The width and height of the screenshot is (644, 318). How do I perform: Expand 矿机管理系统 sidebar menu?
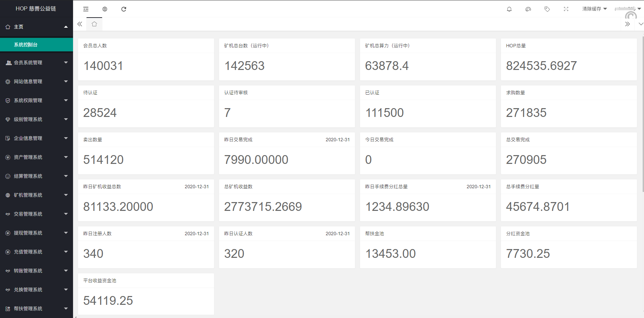click(x=36, y=195)
